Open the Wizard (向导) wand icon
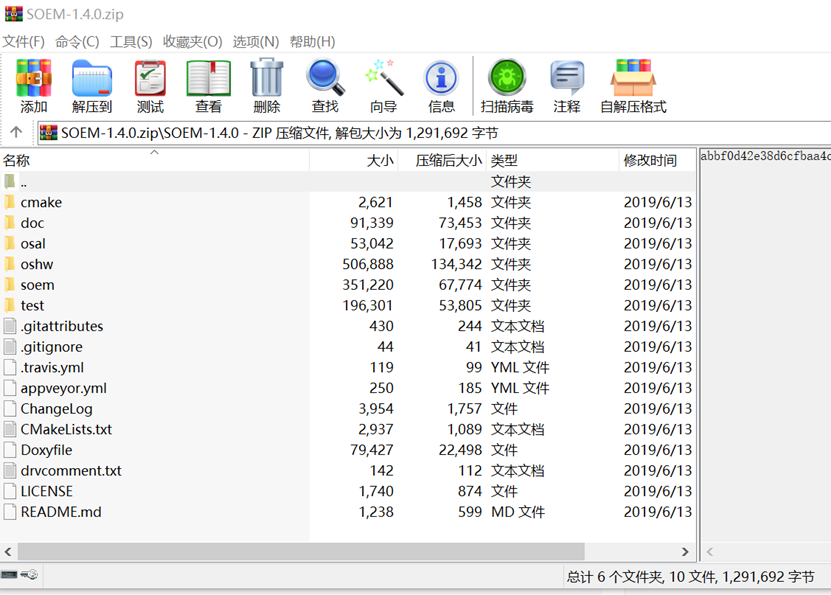This screenshot has width=831, height=595. point(384,78)
